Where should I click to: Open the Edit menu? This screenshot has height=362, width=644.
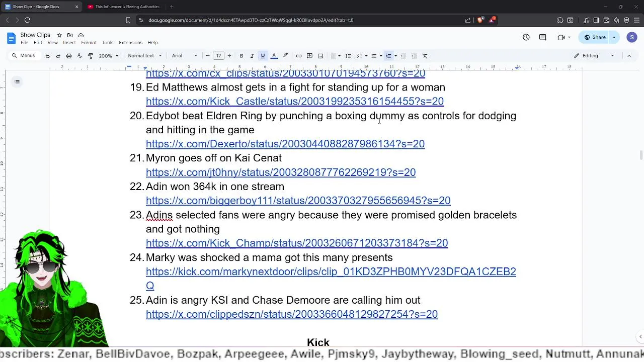point(38,43)
